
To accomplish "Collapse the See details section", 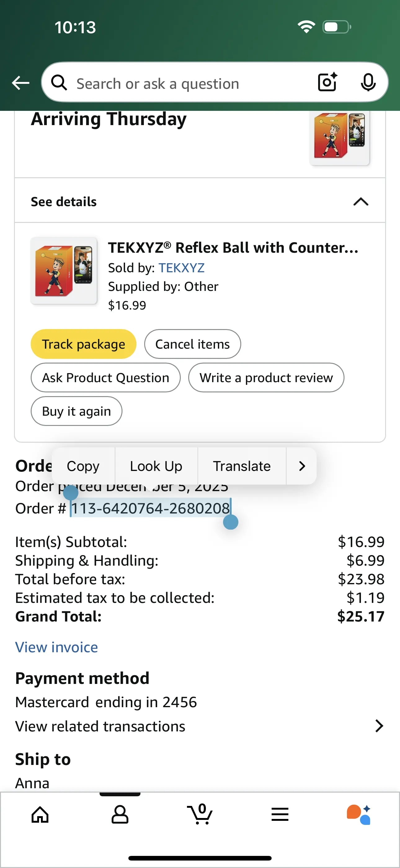I will [360, 201].
